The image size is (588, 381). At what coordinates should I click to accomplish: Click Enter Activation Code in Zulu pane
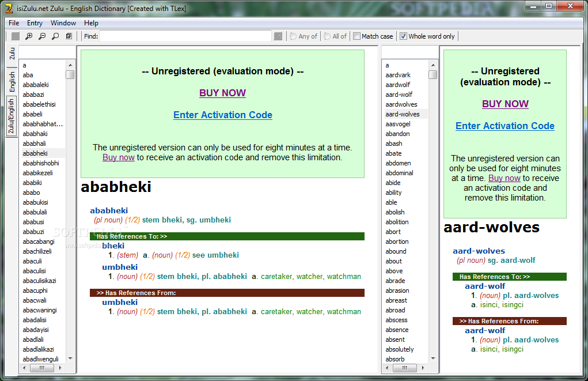pos(223,115)
